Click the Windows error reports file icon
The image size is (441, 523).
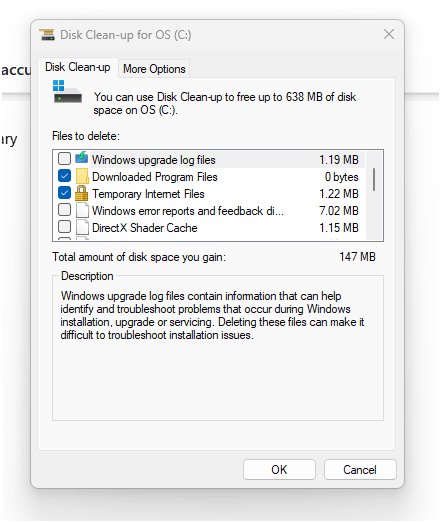pos(82,210)
